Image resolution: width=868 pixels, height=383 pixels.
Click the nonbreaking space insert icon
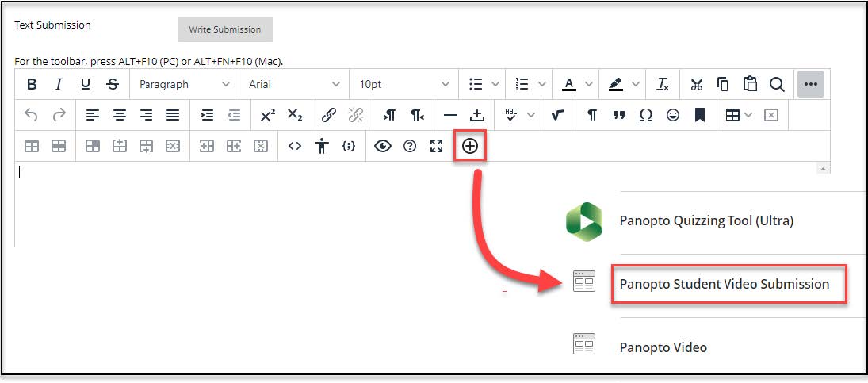477,115
